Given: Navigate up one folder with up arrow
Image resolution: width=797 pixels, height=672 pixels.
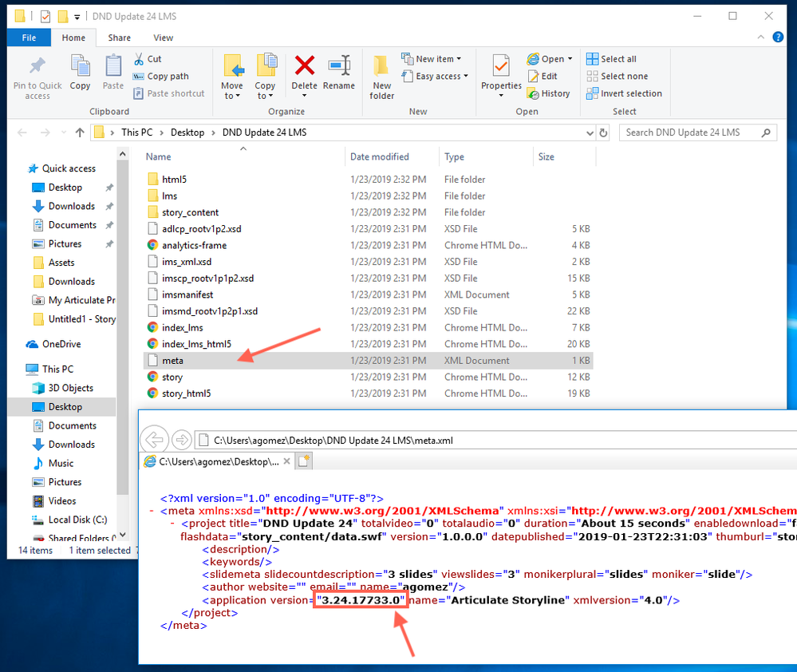Looking at the screenshot, I should [x=79, y=132].
